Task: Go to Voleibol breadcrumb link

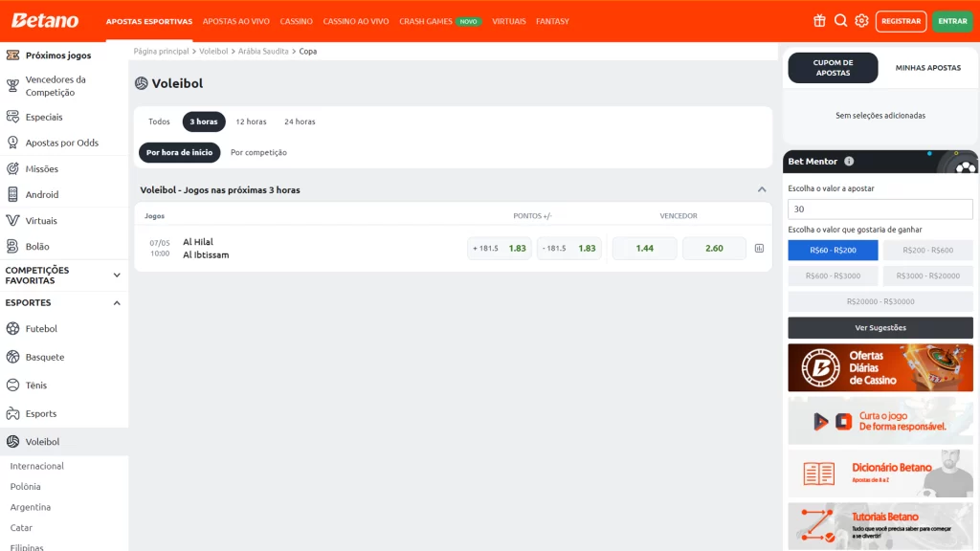Action: (x=213, y=52)
